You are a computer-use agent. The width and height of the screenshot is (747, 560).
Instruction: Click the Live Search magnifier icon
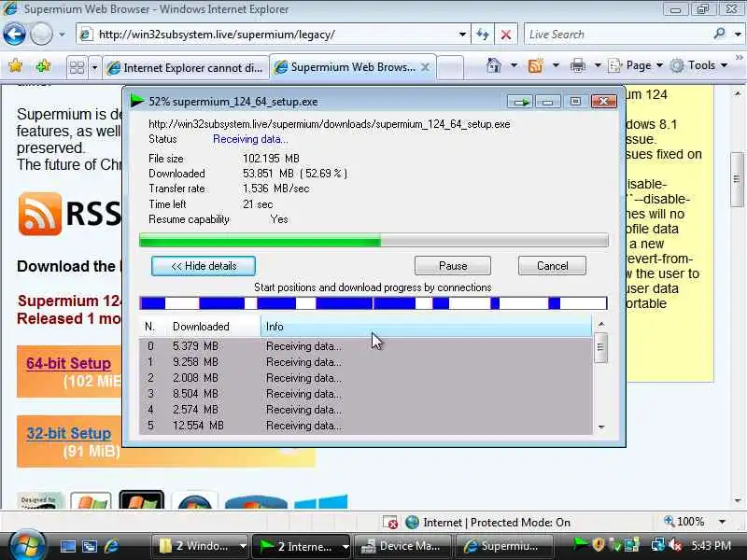719,34
